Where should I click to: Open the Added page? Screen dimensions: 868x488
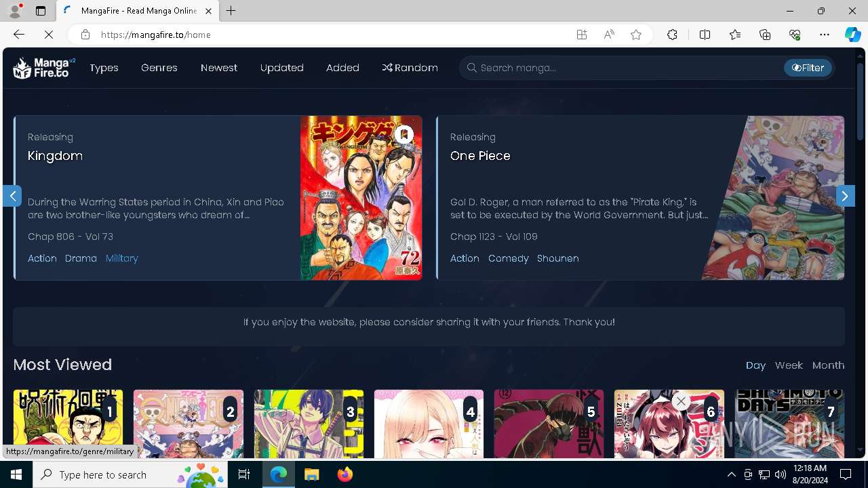342,68
